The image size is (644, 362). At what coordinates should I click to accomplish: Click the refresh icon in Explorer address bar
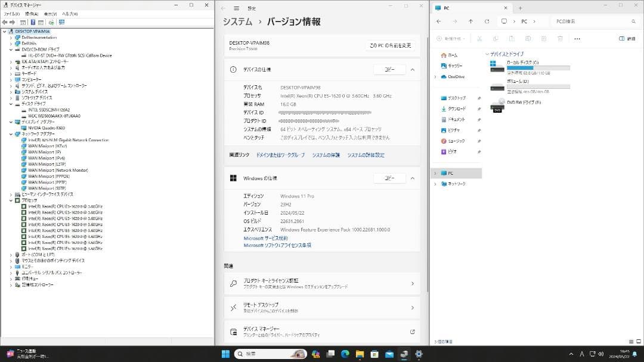pos(487,21)
